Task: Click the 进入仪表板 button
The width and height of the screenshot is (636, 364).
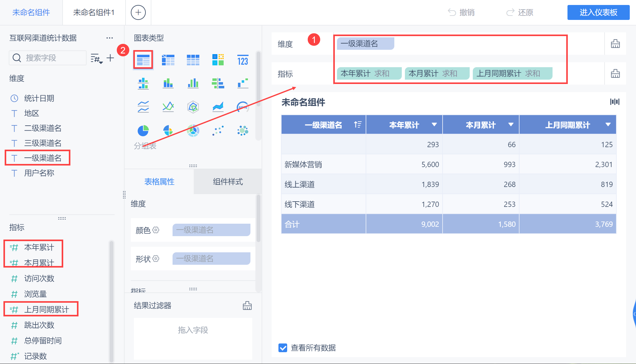Action: [598, 12]
